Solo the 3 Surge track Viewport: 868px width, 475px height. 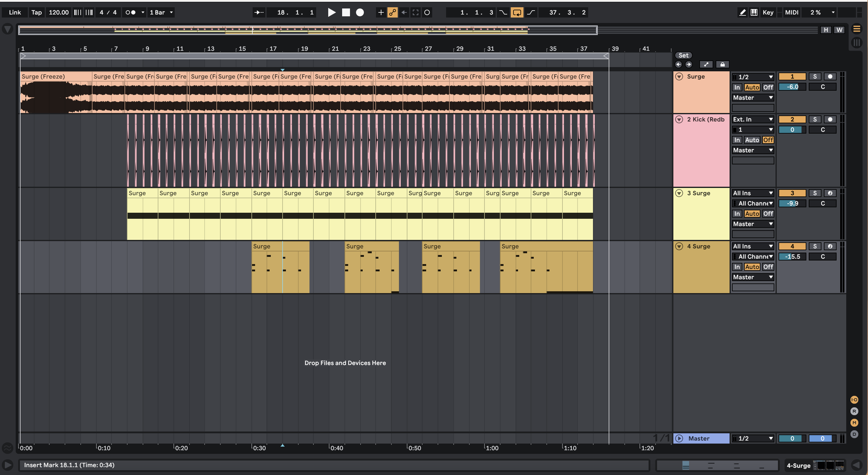[x=815, y=193]
